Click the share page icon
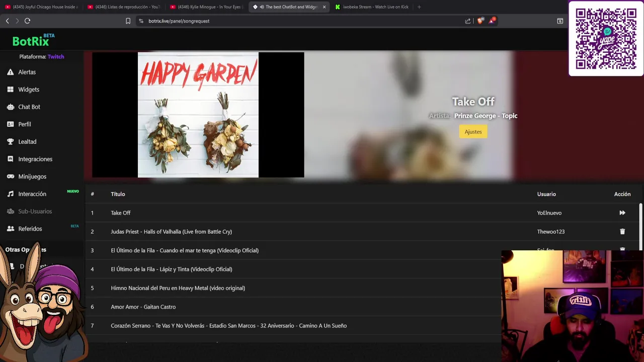This screenshot has width=644, height=362. tap(468, 21)
